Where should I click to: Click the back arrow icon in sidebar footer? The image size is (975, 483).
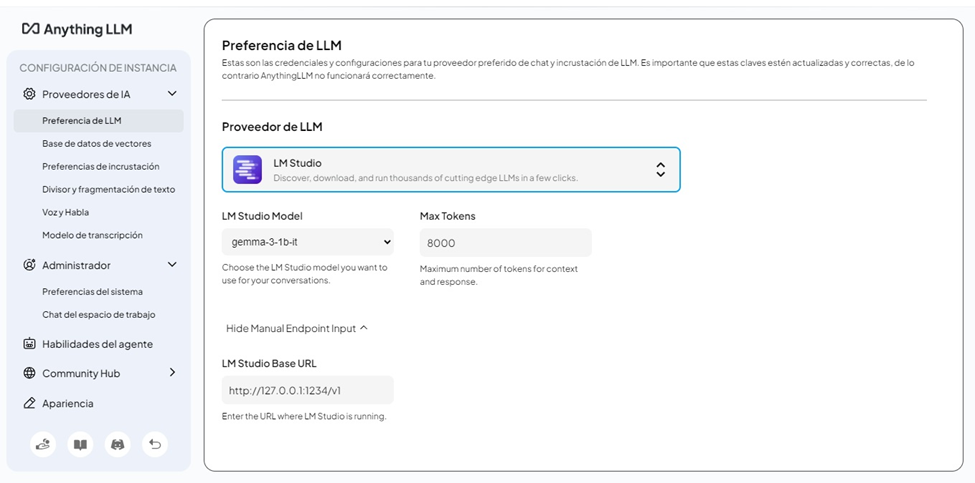(x=154, y=444)
